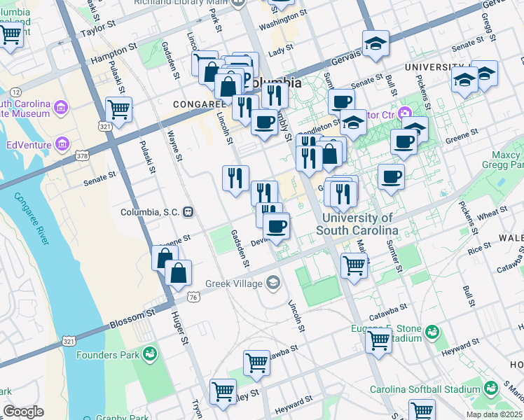Click the Carolina Softball Stadium pin
Viewport: 524px width, 420px height.
(x=491, y=389)
